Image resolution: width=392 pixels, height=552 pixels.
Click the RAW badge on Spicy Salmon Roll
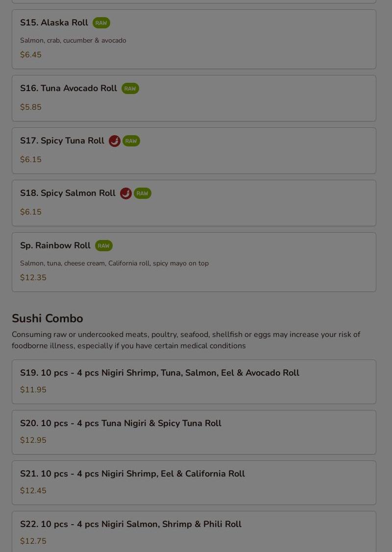tap(142, 193)
